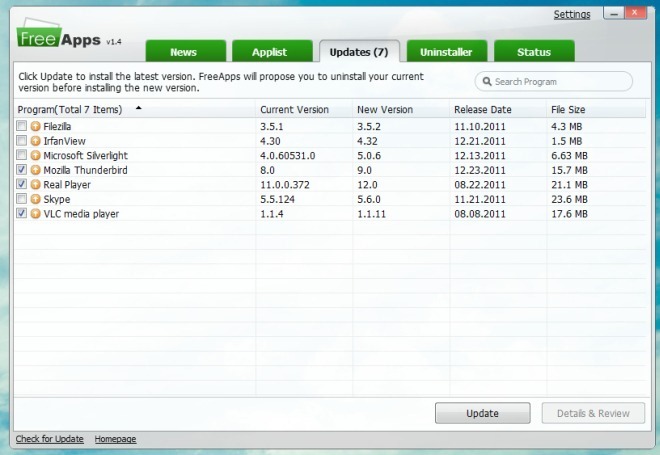
Task: Select the Real Player row name
Action: click(67, 184)
